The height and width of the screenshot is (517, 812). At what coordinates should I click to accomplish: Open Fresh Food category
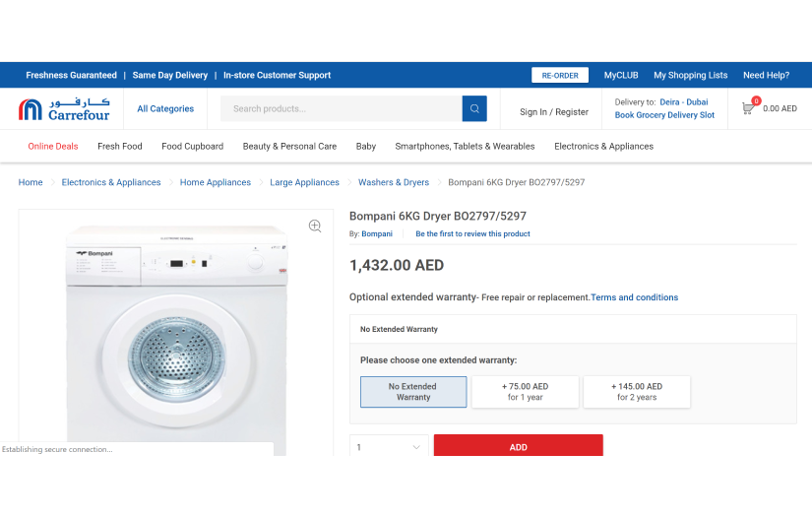click(120, 146)
